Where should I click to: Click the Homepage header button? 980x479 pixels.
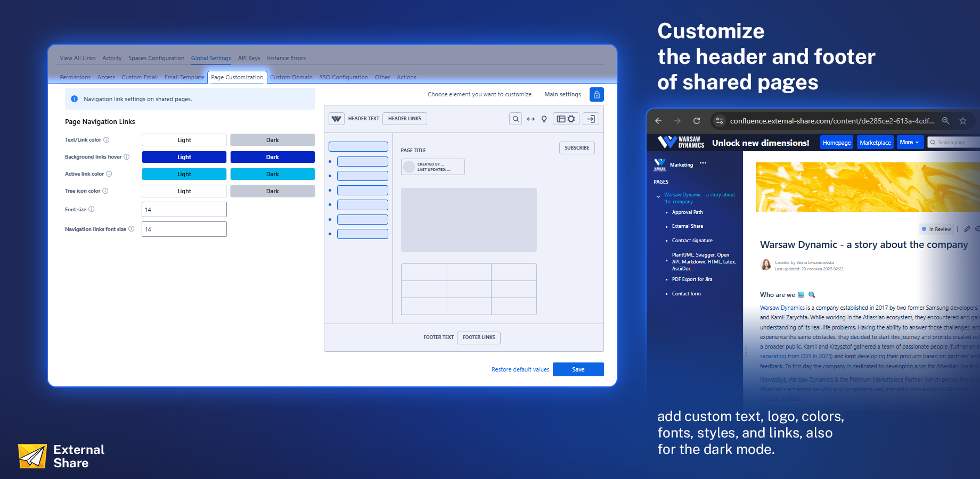[x=837, y=142]
